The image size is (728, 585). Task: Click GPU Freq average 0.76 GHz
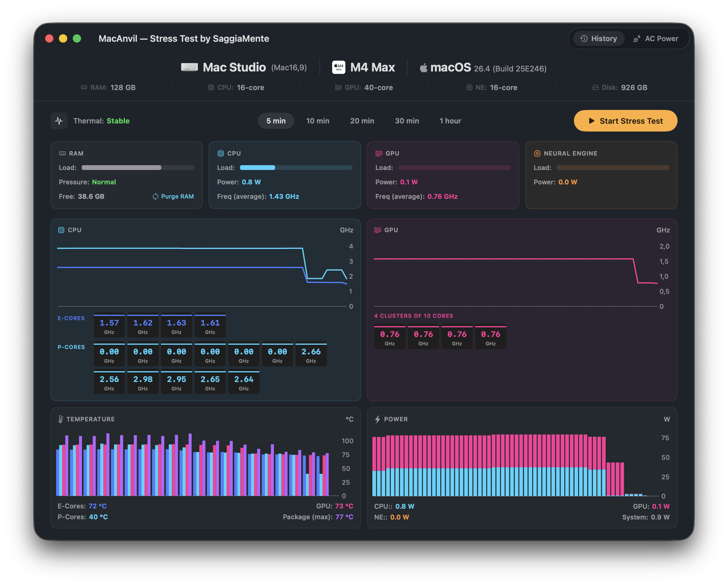(442, 196)
